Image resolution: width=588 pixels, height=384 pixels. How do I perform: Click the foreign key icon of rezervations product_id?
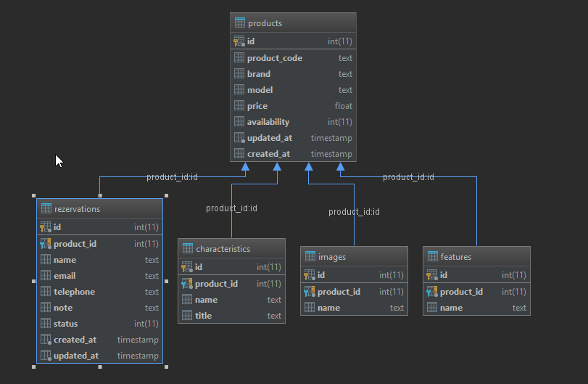[x=46, y=244]
